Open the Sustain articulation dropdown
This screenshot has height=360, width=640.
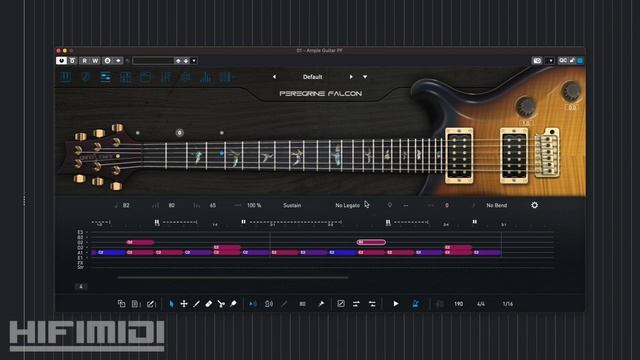[x=292, y=205]
